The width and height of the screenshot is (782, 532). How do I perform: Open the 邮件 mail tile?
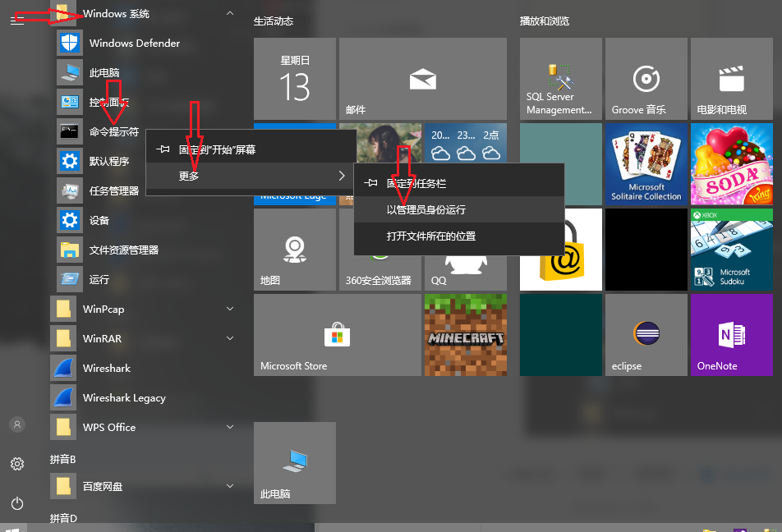(x=423, y=79)
